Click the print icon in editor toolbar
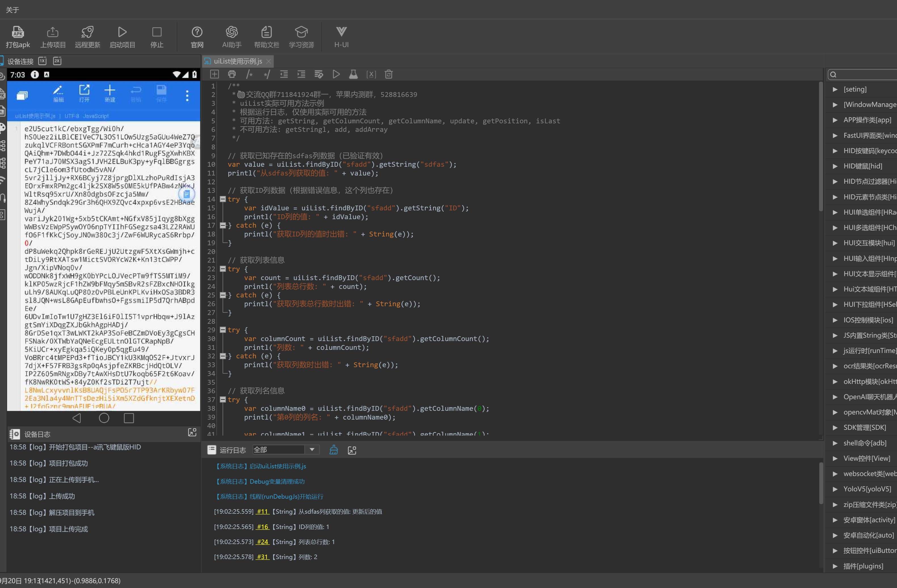 [x=232, y=74]
